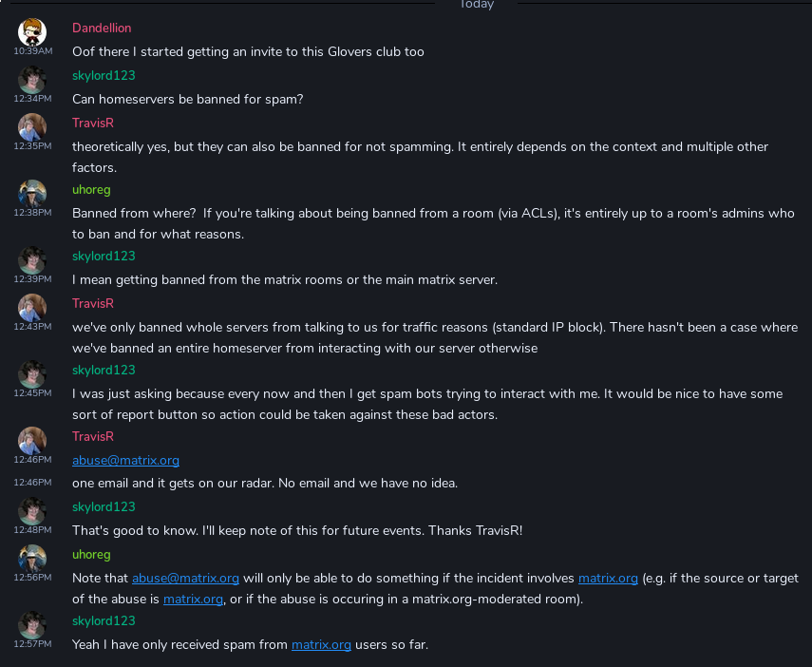
Task: Follow the matrix.org link after "abuse is"
Action: pyautogui.click(x=193, y=599)
